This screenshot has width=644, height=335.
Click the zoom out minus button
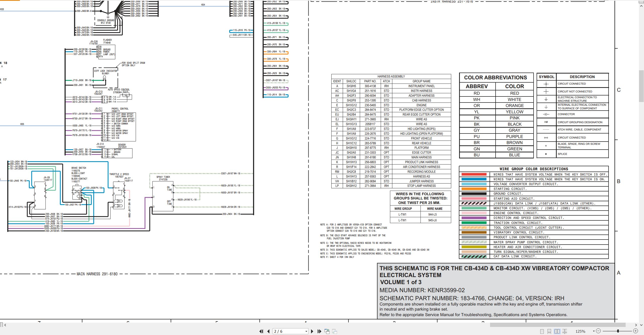click(598, 331)
